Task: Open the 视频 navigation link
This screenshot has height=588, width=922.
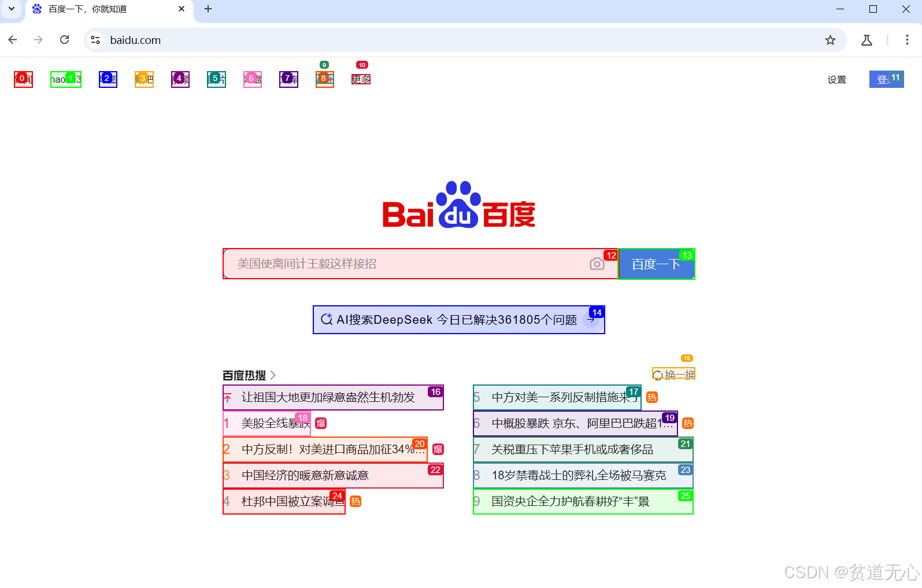Action: click(180, 79)
